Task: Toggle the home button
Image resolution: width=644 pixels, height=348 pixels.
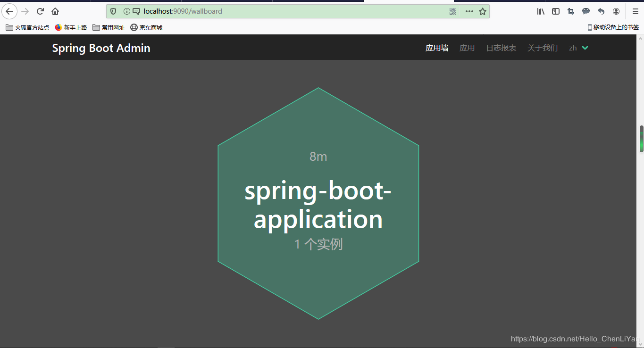Action: [x=55, y=11]
